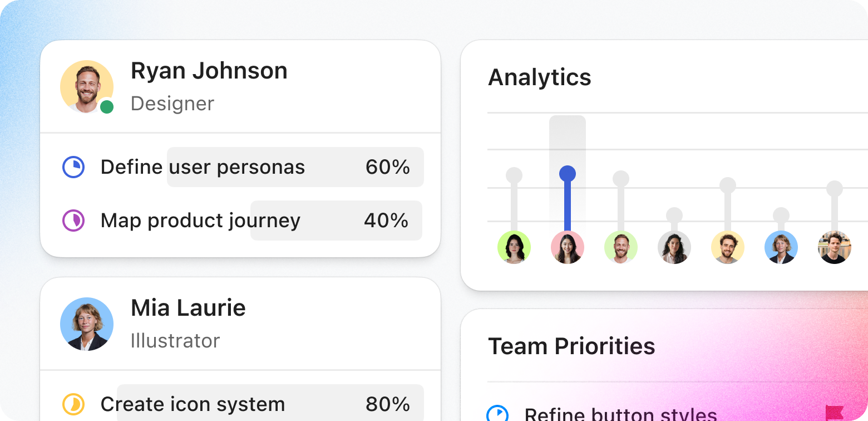This screenshot has height=421, width=868.
Task: Open Ryan Johnson's profile picture
Action: [86, 87]
